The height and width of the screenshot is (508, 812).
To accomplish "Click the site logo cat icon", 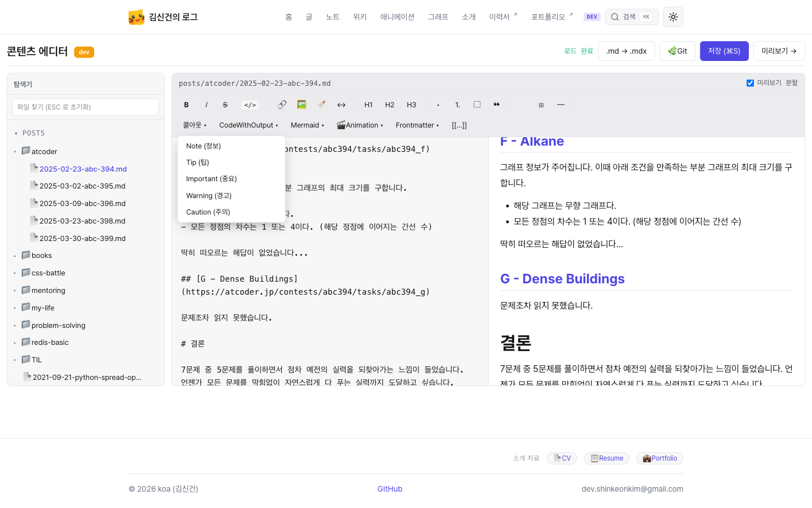I will (136, 17).
